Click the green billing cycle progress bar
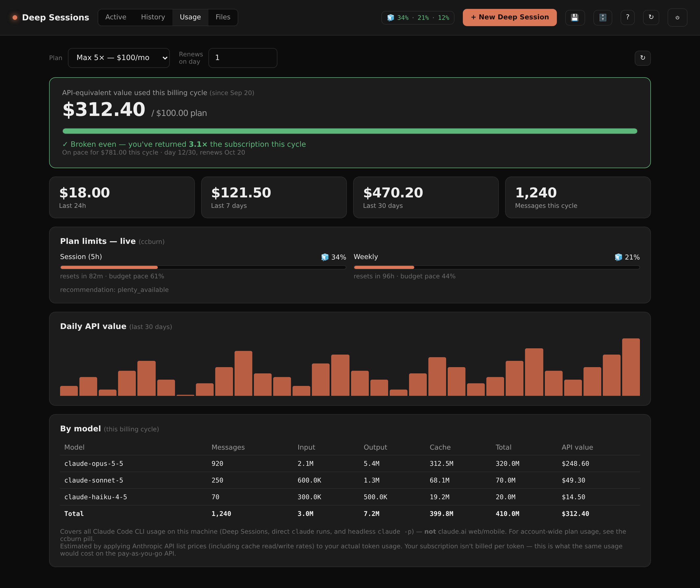Image resolution: width=700 pixels, height=588 pixels. (350, 131)
